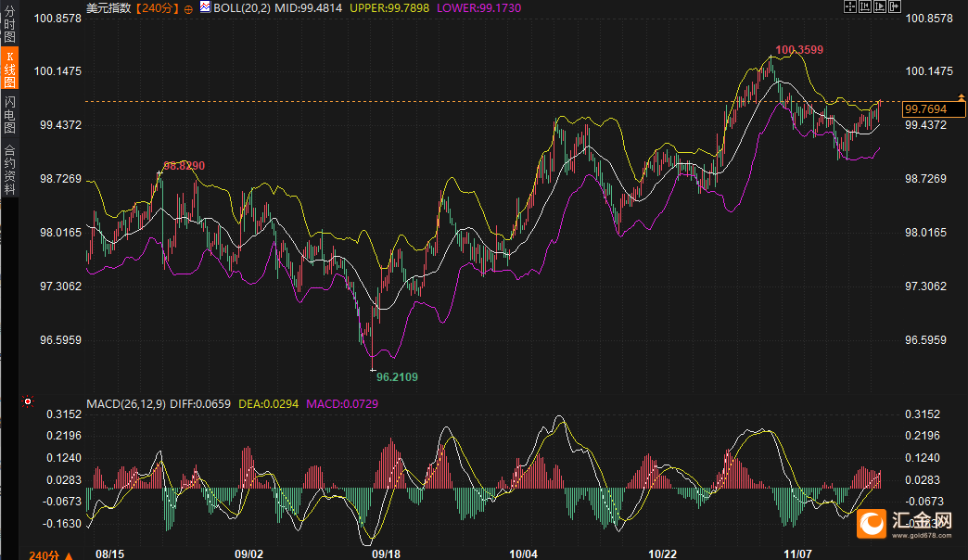The height and width of the screenshot is (560, 968).
Task: Click the BOLL indicator chart icon
Action: (x=205, y=7)
